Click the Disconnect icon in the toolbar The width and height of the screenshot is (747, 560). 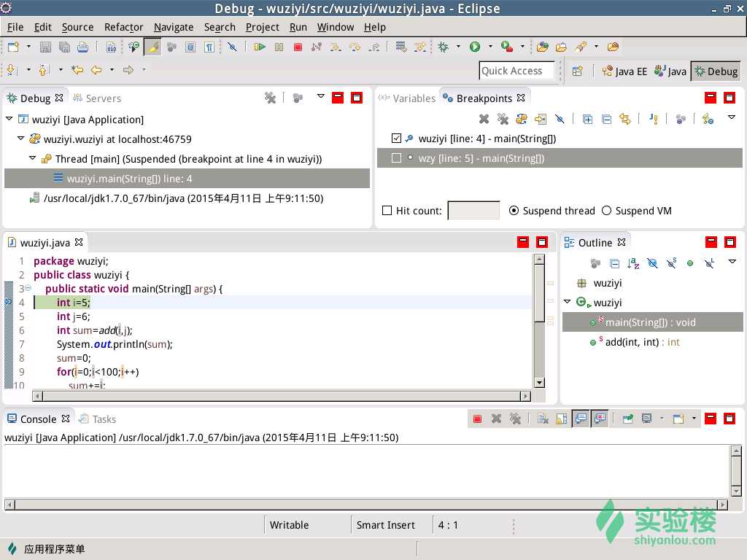pyautogui.click(x=317, y=47)
